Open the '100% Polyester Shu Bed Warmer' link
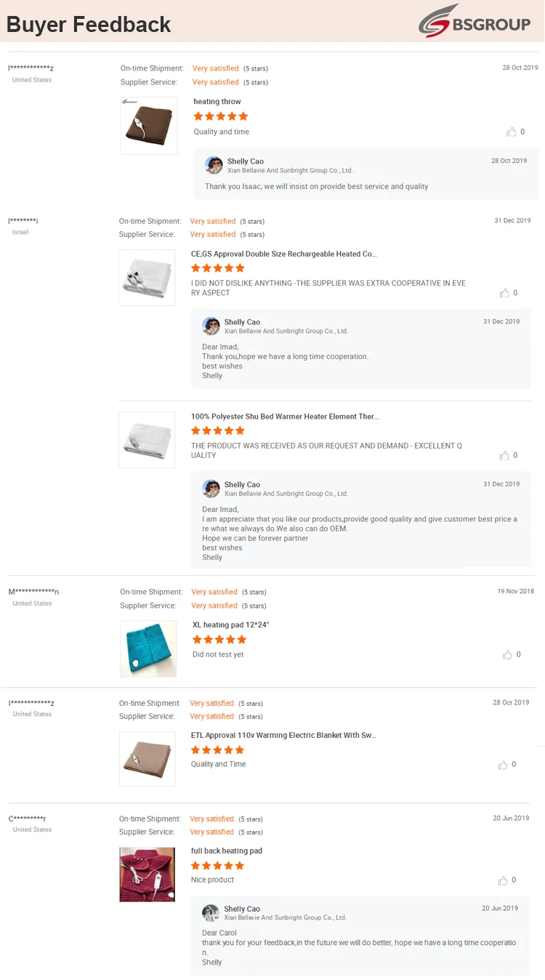 284,417
